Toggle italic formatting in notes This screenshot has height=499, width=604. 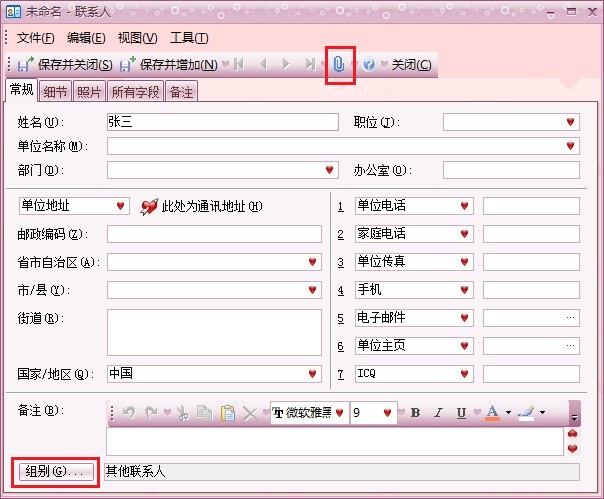pyautogui.click(x=438, y=413)
